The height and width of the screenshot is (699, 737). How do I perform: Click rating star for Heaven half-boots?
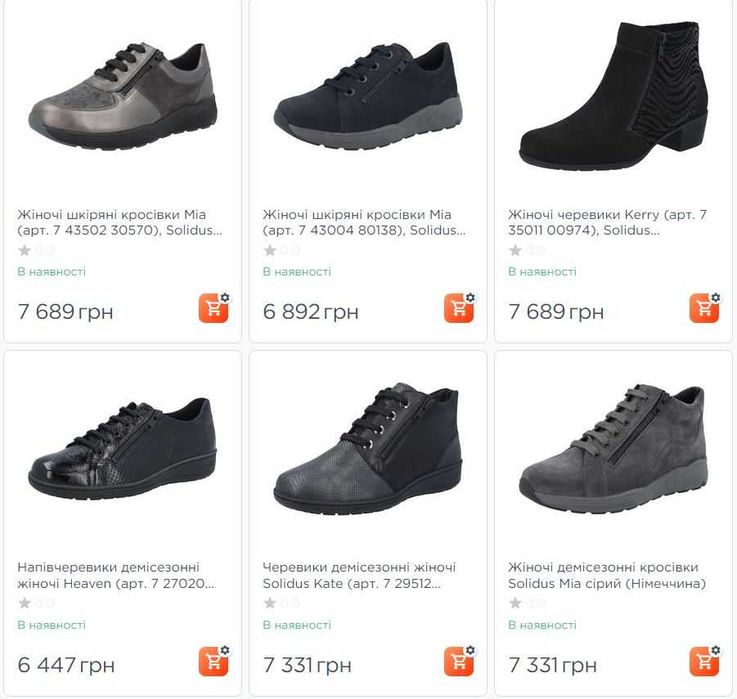pos(24,603)
